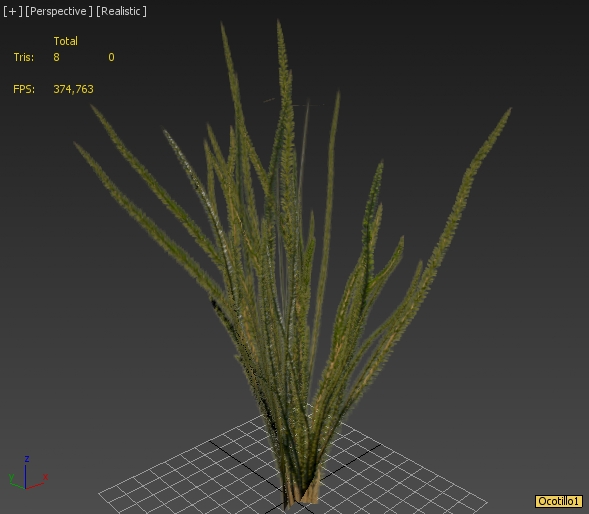
Task: Open the Realistic shading mode menu
Action: (x=121, y=11)
